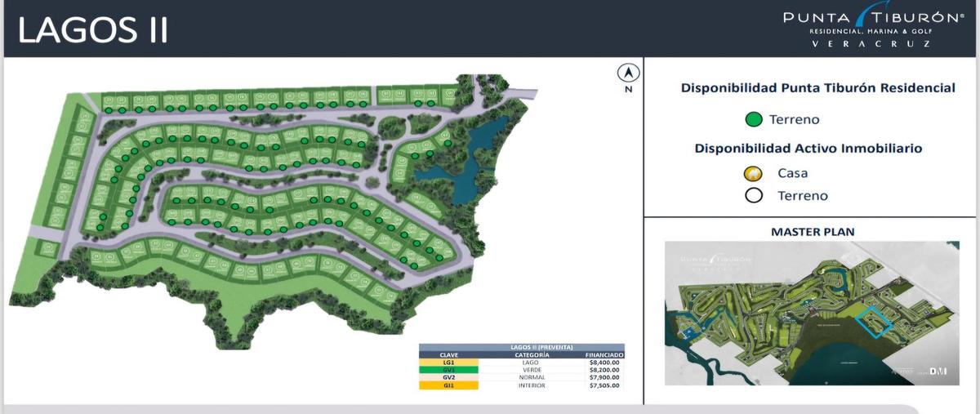980x414 pixels.
Task: Select the GV1 green key cell
Action: pos(448,370)
